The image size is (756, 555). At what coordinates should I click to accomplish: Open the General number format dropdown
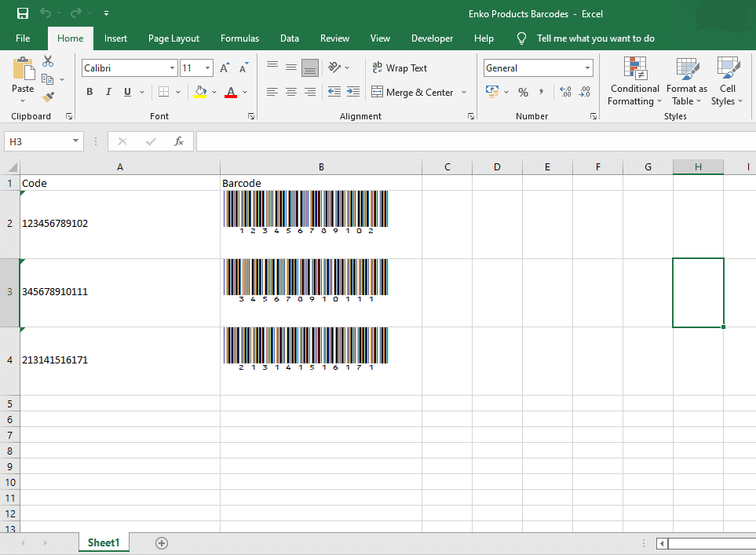588,68
